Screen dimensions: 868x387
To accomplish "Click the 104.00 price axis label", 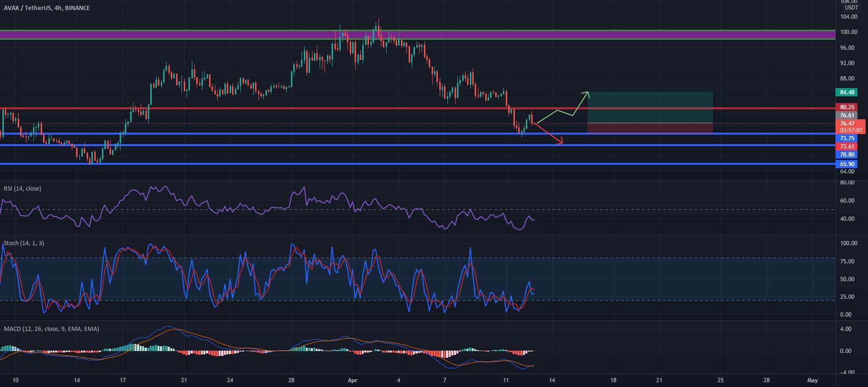I will pos(848,17).
